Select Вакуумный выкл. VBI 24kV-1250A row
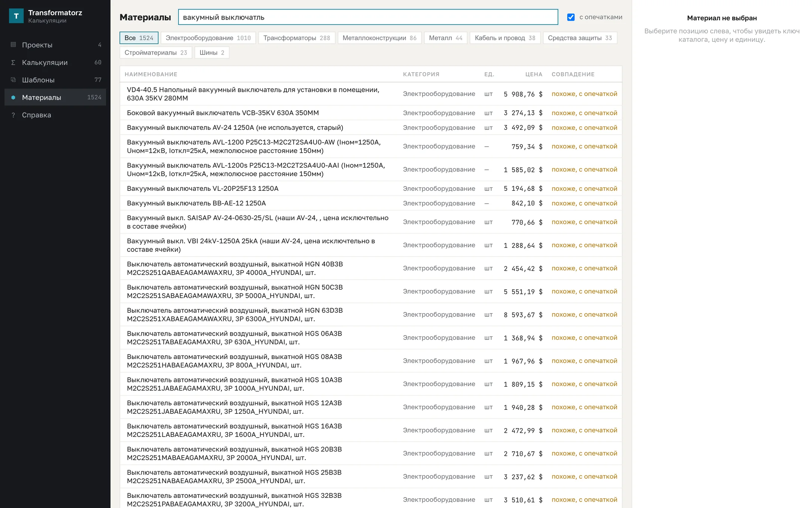 (x=371, y=245)
